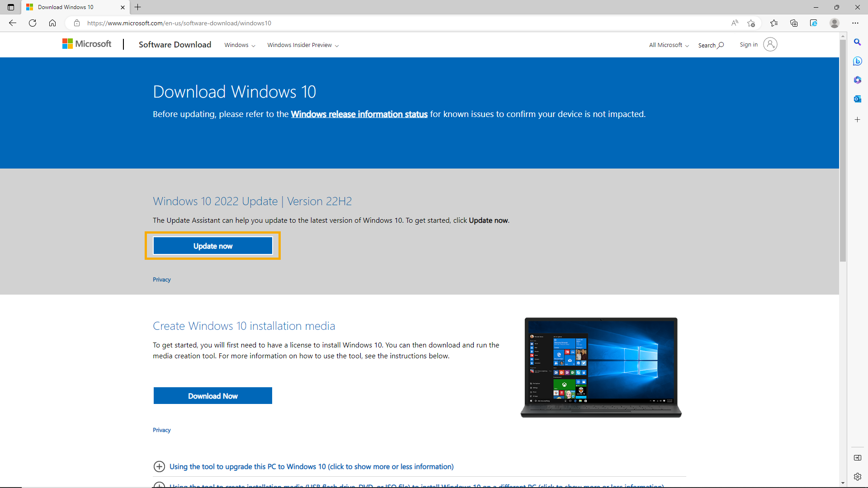Open the Favorites list

(x=774, y=23)
